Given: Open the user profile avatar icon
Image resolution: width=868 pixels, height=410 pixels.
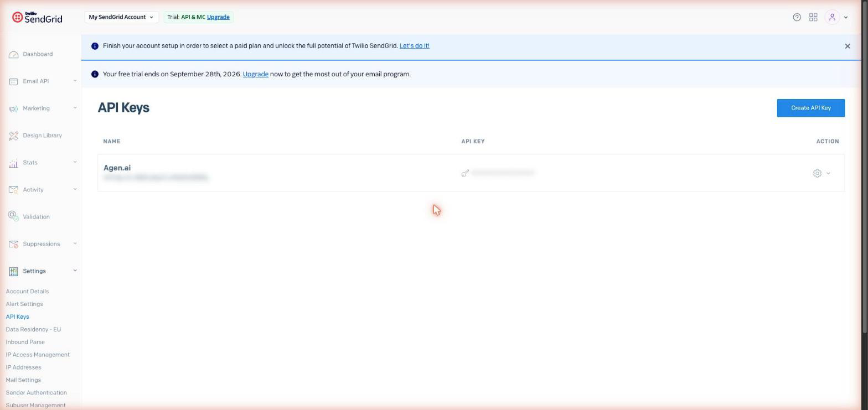Looking at the screenshot, I should tap(832, 17).
